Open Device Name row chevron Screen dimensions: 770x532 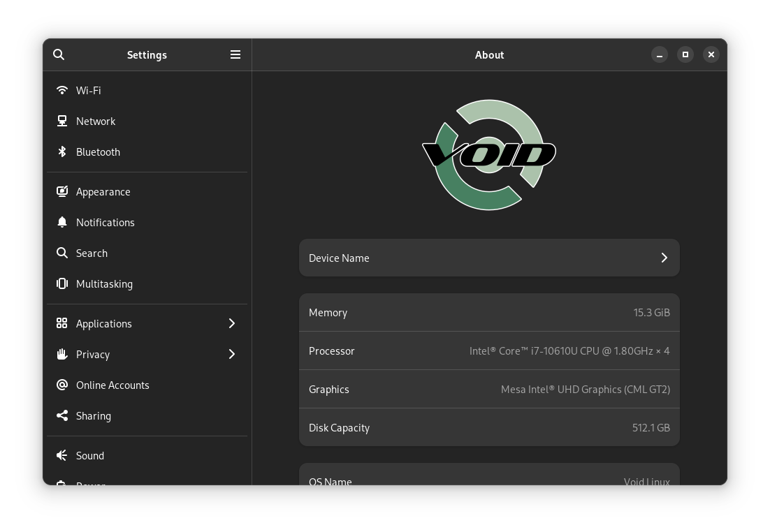(664, 258)
